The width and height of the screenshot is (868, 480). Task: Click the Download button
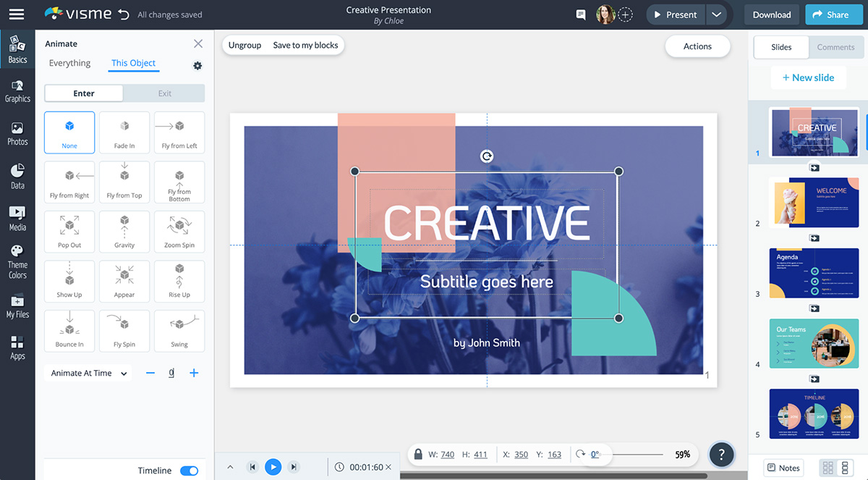(771, 14)
